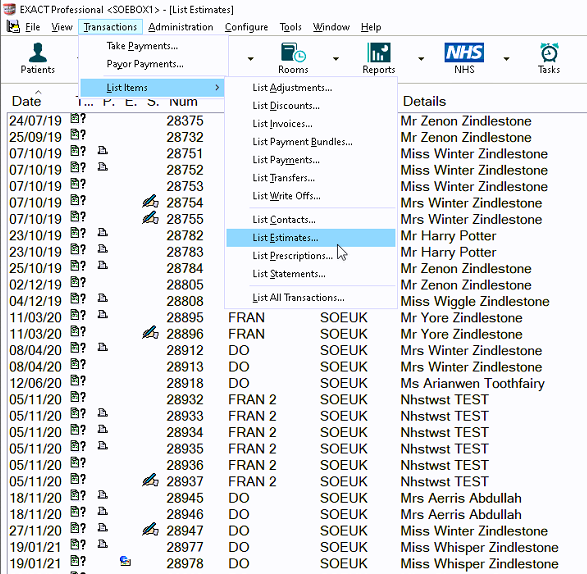587x574 pixels.
Task: Open the Reports toolbar icon
Action: (x=378, y=58)
